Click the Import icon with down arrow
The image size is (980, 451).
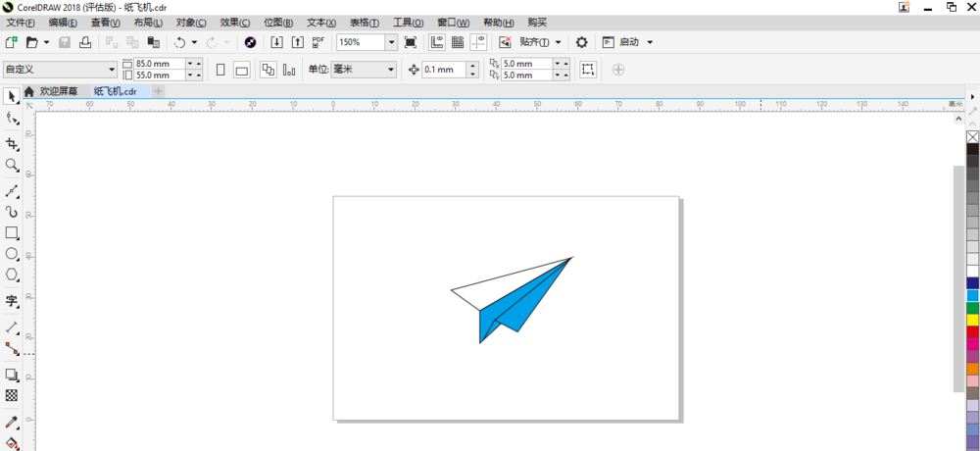tap(277, 42)
